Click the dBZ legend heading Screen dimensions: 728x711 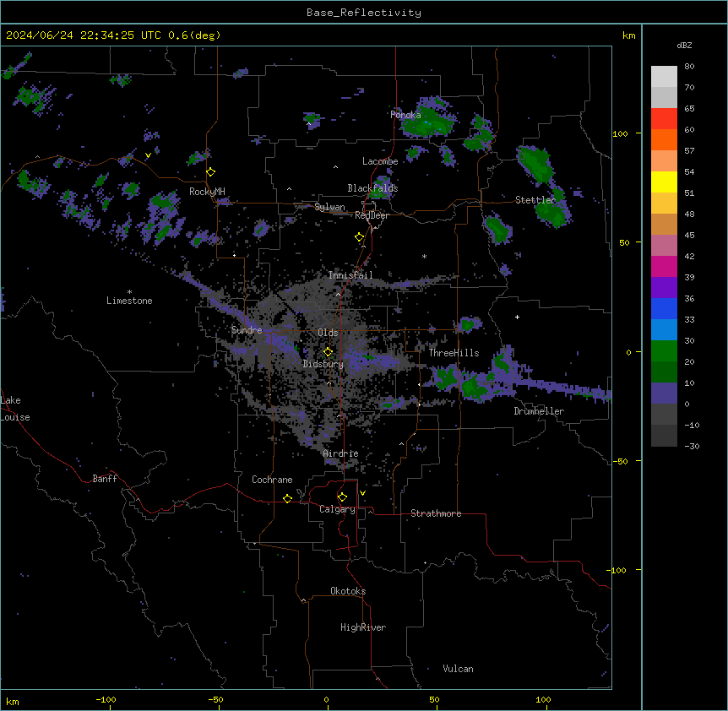click(x=684, y=46)
